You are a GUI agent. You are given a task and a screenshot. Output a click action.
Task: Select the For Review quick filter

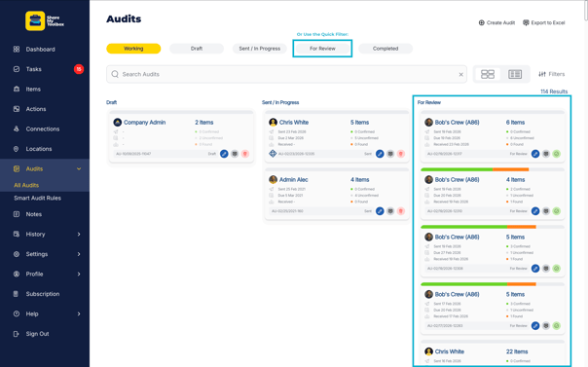point(322,49)
